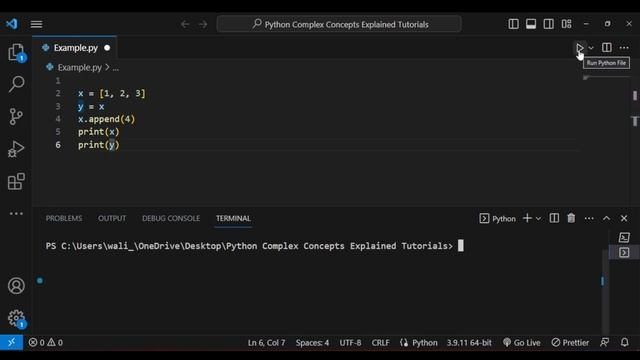Change indentation via Spaces: 4
The width and height of the screenshot is (640, 360).
(x=312, y=343)
